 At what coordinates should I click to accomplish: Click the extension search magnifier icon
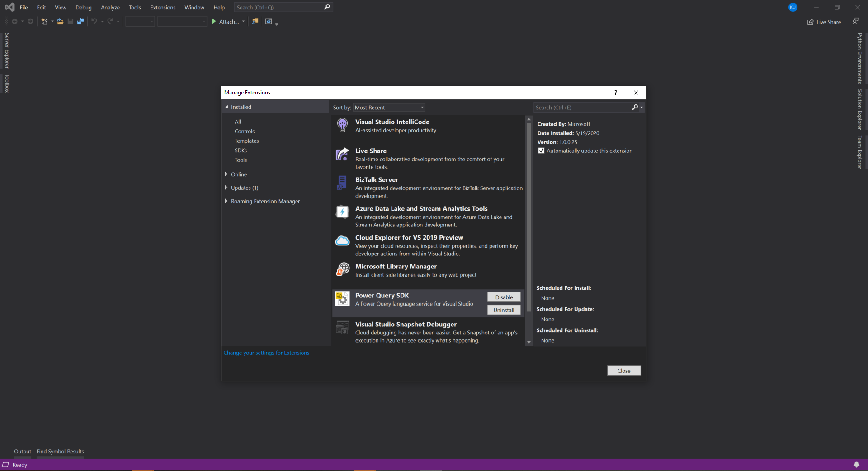click(x=635, y=107)
